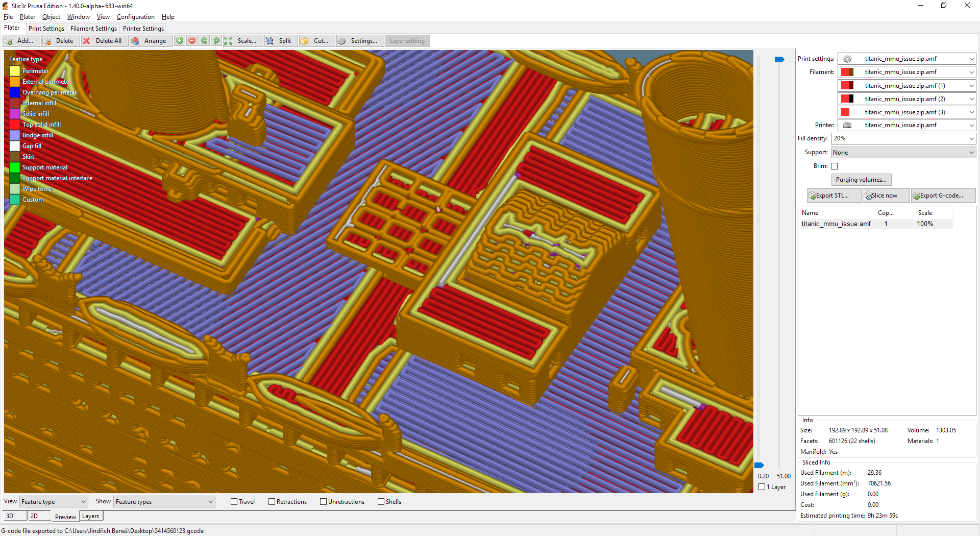Click the Add toolbar icon
This screenshot has height=536, width=980.
click(x=8, y=41)
